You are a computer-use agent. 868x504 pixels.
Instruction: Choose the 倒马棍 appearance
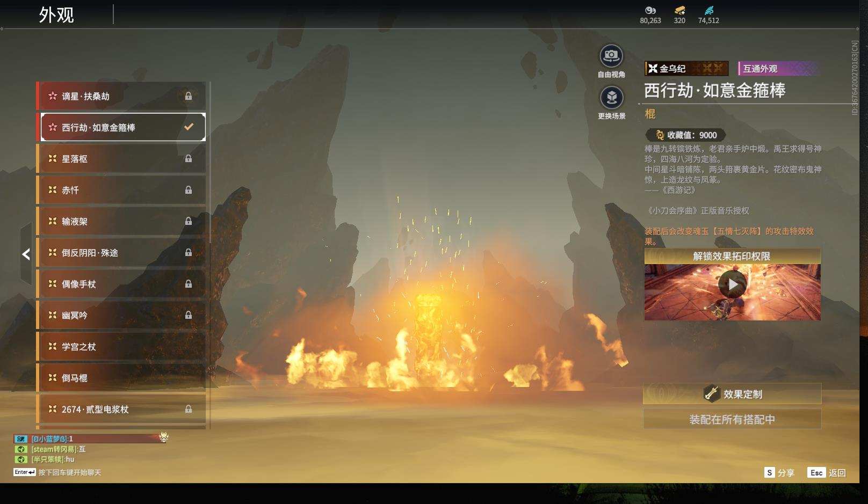click(x=121, y=378)
